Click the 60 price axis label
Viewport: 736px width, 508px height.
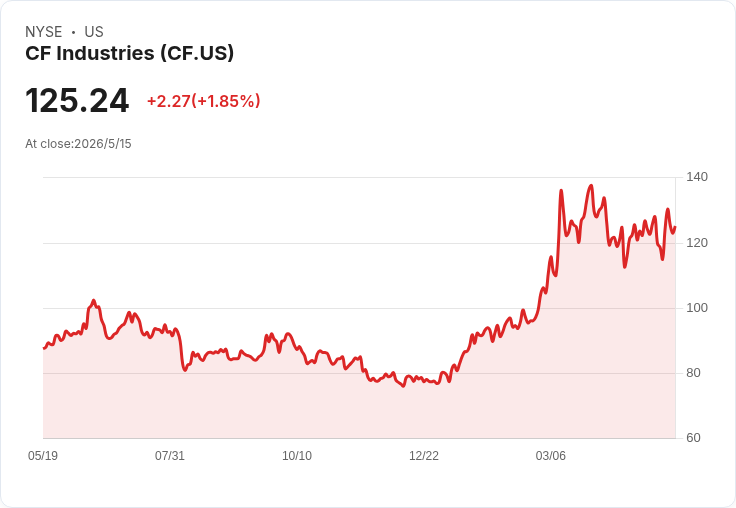(x=693, y=438)
